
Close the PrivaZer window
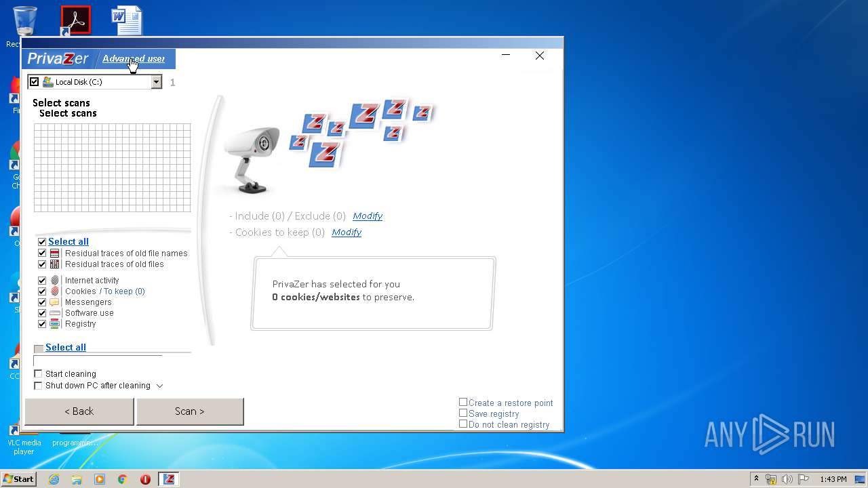coord(540,56)
